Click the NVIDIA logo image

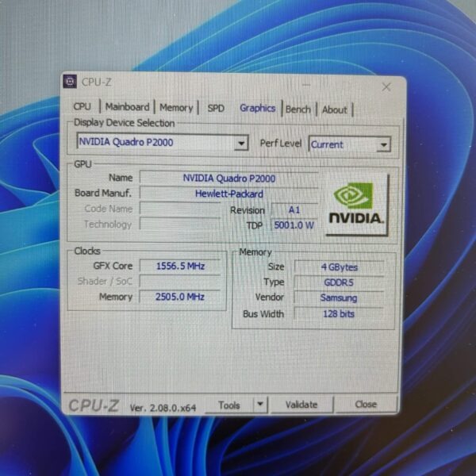coord(356,204)
